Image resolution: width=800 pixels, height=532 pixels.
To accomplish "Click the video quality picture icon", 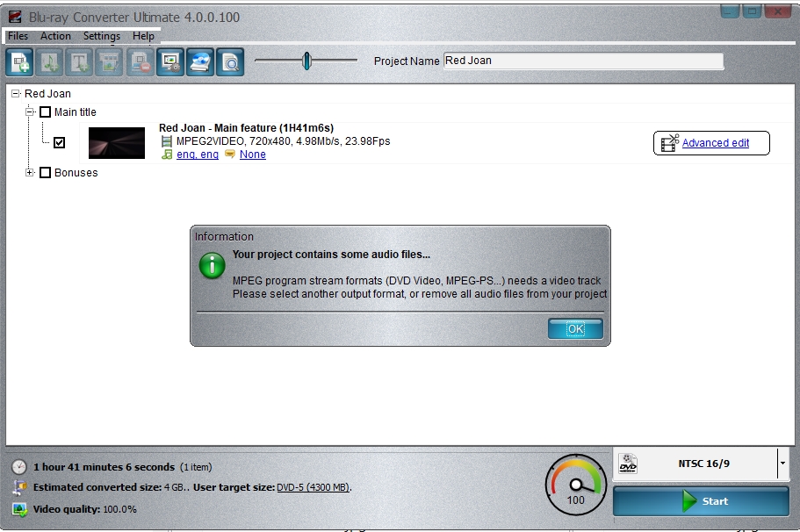I will [x=20, y=509].
